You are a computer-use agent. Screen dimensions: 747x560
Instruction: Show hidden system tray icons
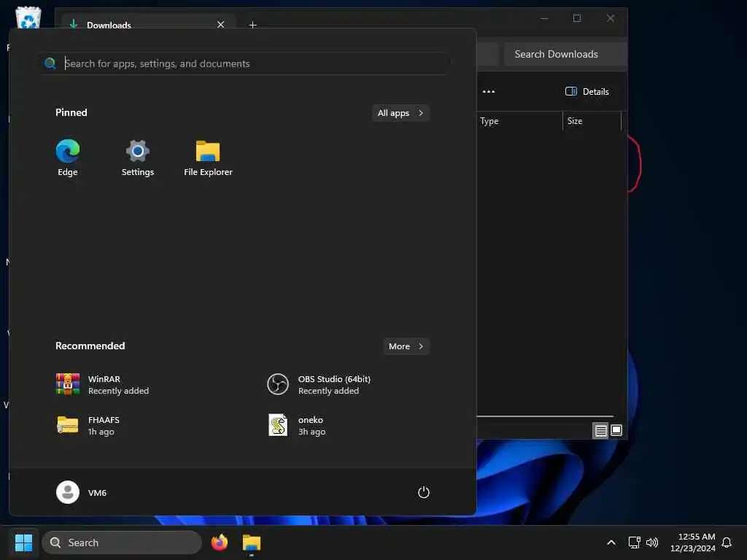611,542
